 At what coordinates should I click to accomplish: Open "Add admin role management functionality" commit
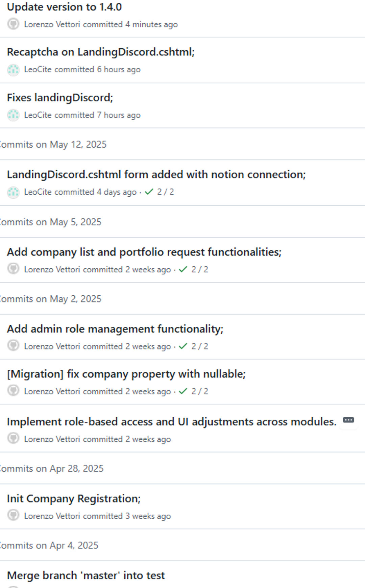point(115,329)
